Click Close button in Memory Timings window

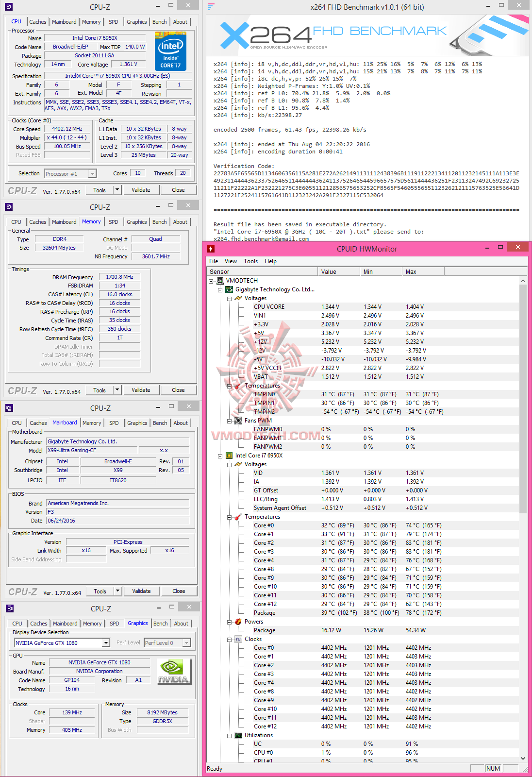(178, 390)
